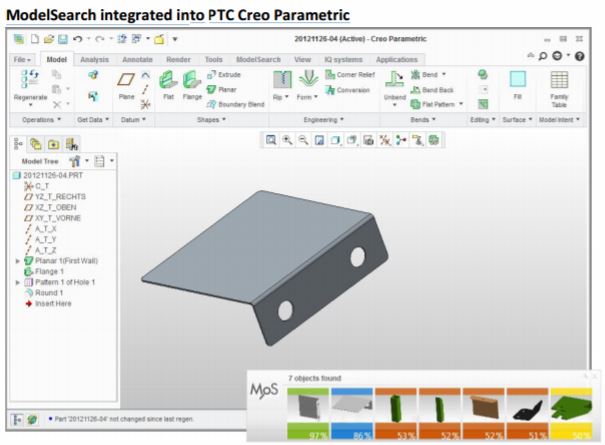Open the File menu
605x445 pixels.
[22, 59]
